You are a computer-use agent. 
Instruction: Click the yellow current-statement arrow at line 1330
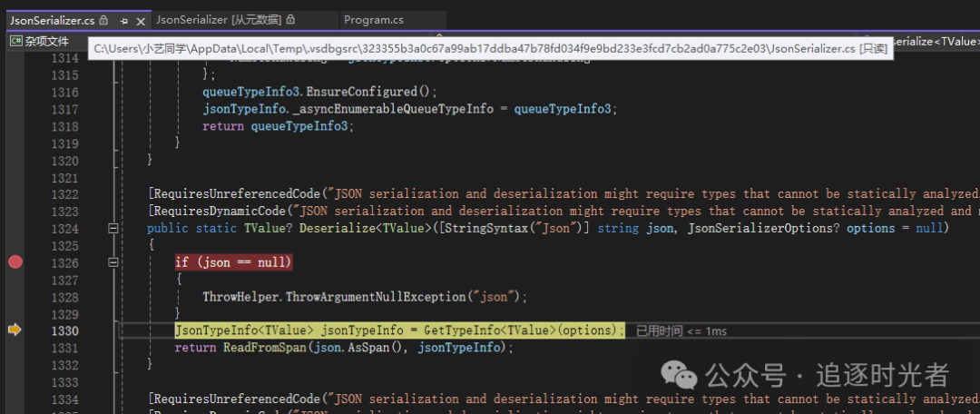tap(15, 330)
